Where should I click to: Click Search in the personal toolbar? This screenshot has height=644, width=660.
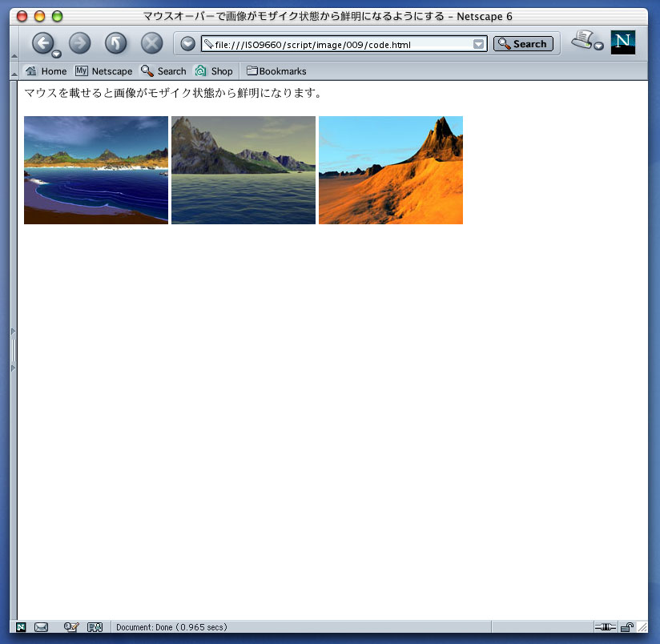163,71
